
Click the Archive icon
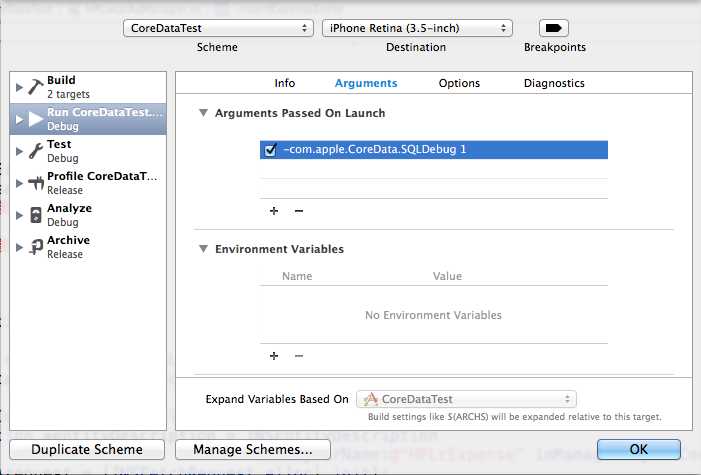[x=36, y=247]
